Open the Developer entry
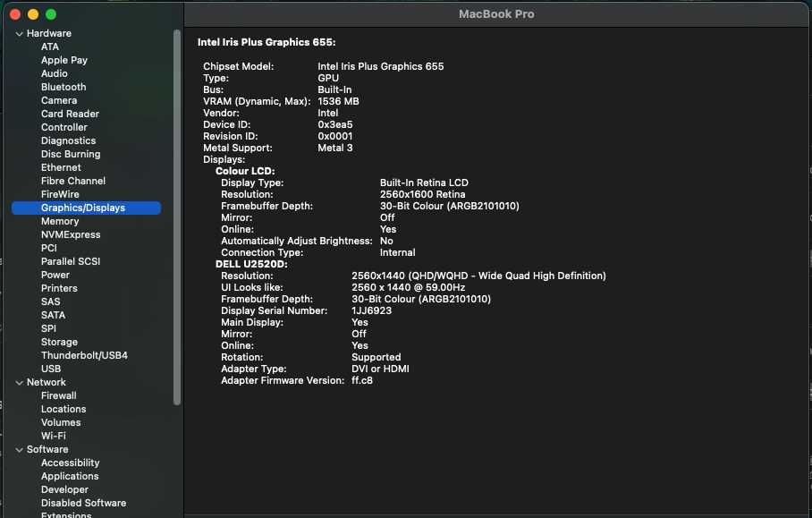The width and height of the screenshot is (812, 518). [64, 490]
